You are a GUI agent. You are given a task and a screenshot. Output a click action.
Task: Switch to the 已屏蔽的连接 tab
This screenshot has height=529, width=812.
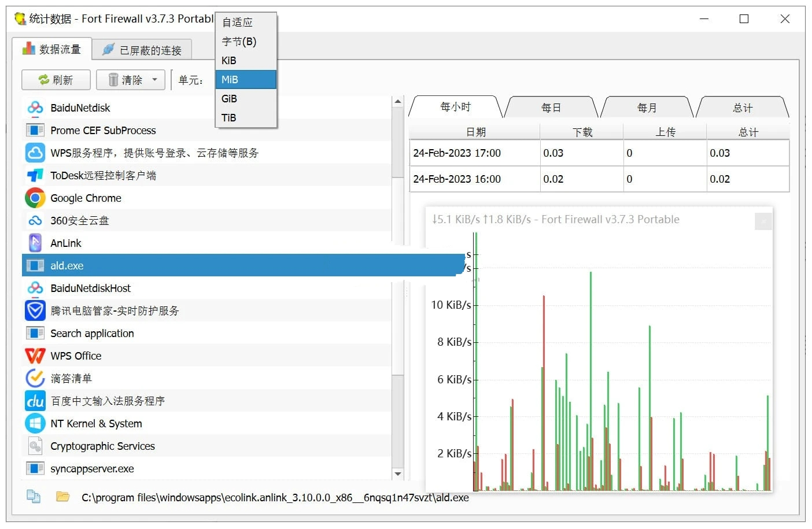(142, 50)
